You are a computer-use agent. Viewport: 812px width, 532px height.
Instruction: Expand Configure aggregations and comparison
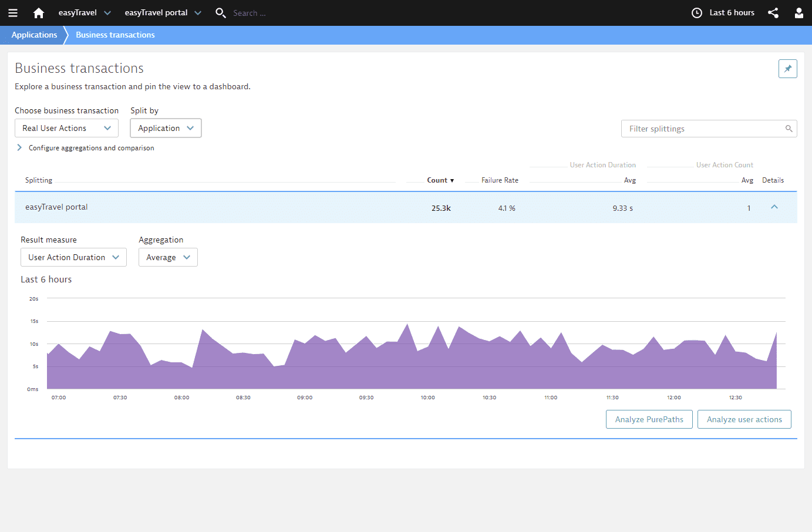[x=86, y=148]
